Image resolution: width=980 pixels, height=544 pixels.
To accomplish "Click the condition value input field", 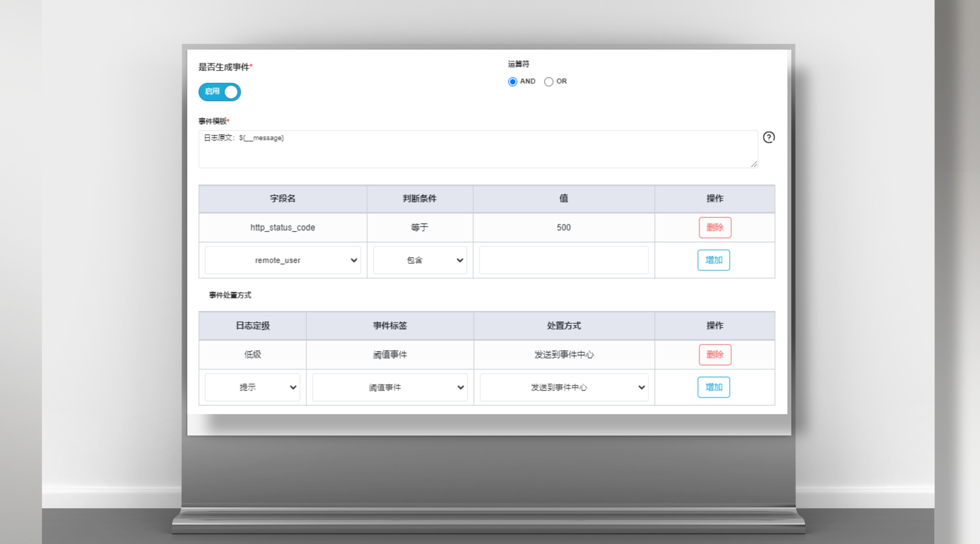I will 563,260.
